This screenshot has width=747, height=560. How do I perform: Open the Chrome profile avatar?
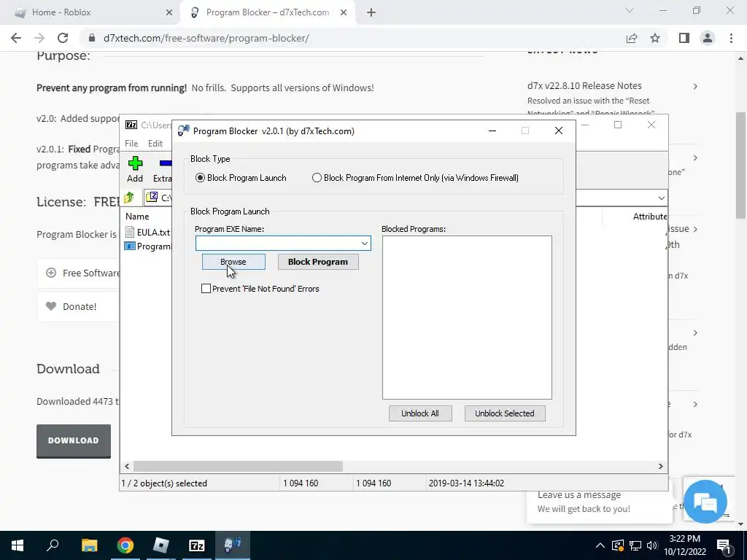point(708,38)
